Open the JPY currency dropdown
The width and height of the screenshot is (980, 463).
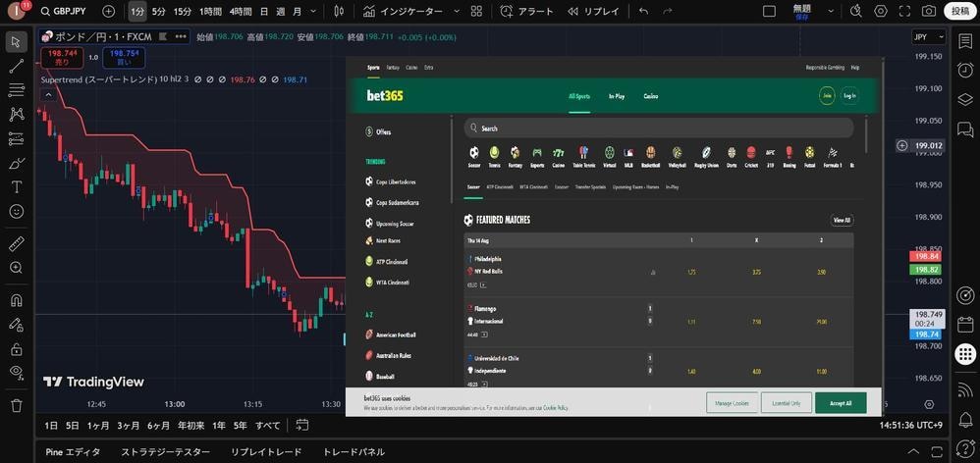(x=929, y=37)
